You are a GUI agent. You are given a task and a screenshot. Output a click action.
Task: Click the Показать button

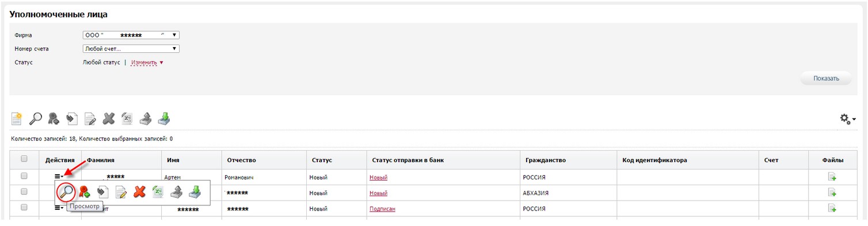[826, 79]
